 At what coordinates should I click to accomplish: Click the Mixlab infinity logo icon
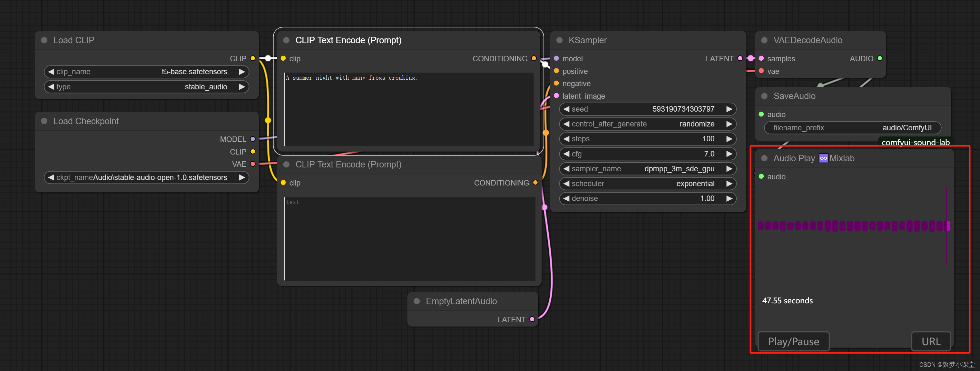(x=823, y=158)
